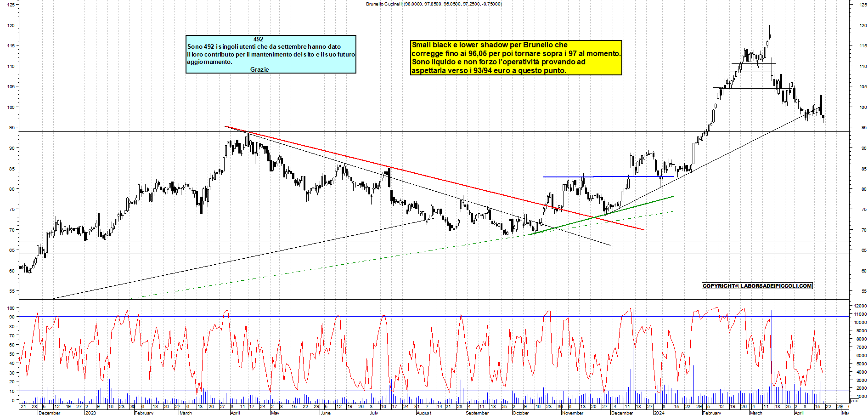
Task: Click the "5000" volume scale value
Action: point(861,364)
